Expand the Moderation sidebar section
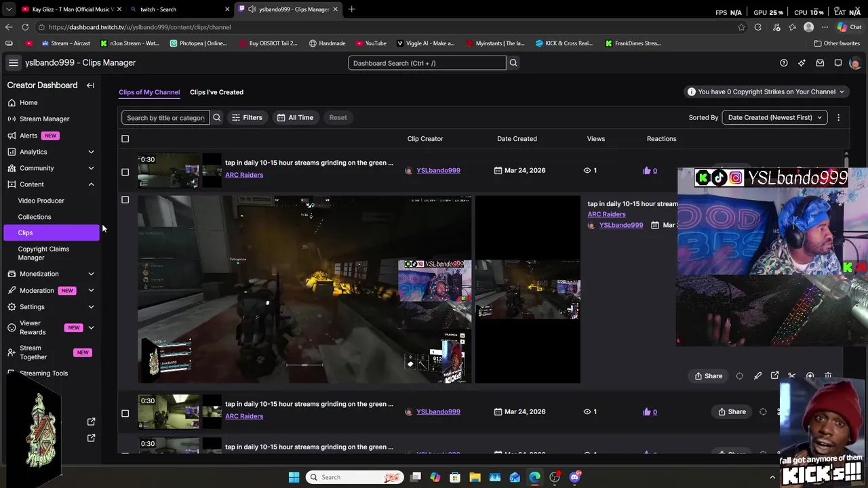The image size is (868, 488). pos(91,290)
